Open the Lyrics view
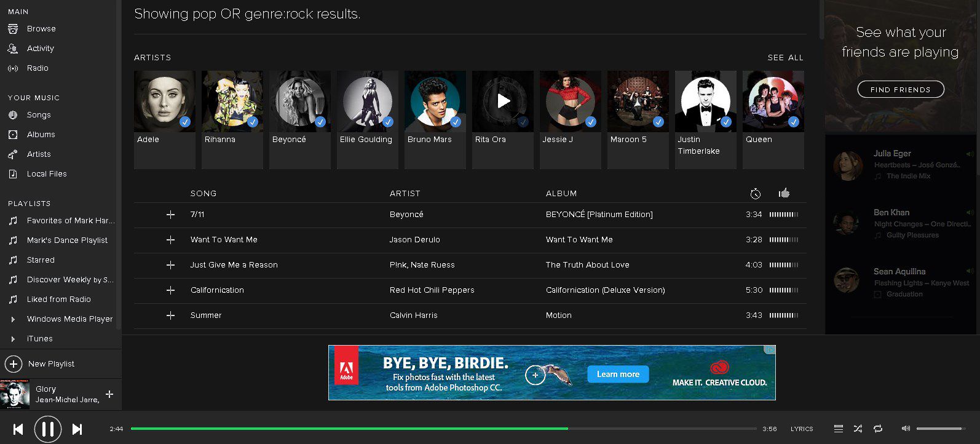The width and height of the screenshot is (980, 444). coord(802,429)
